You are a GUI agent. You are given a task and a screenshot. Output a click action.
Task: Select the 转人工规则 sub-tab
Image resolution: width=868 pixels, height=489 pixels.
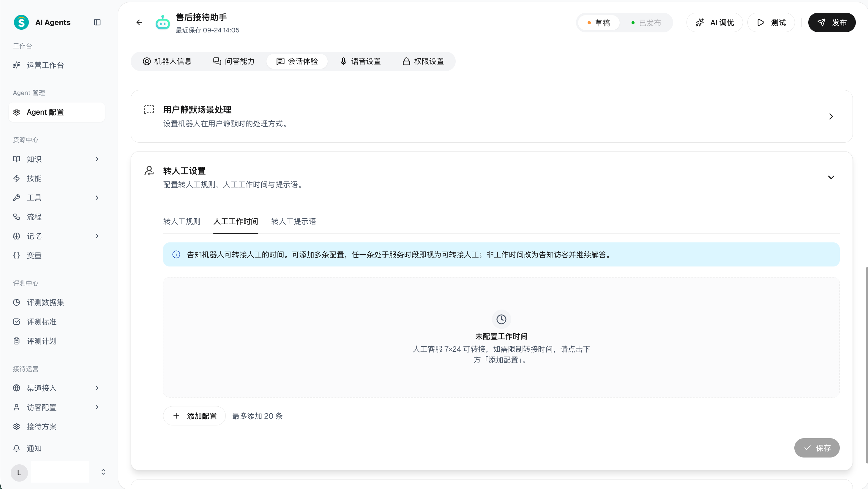tap(182, 221)
